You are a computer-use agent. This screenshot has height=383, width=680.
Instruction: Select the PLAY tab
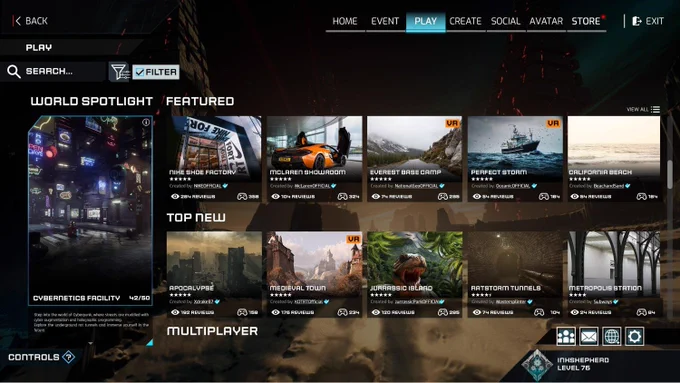[x=425, y=21]
